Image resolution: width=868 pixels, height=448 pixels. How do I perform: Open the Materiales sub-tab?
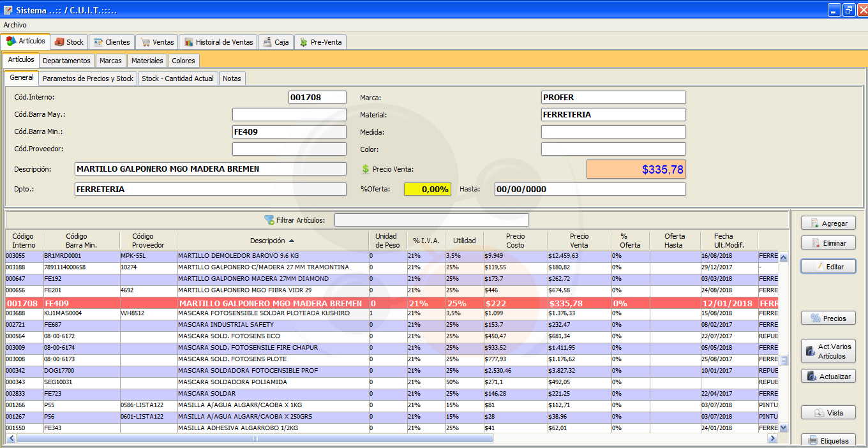tap(147, 61)
